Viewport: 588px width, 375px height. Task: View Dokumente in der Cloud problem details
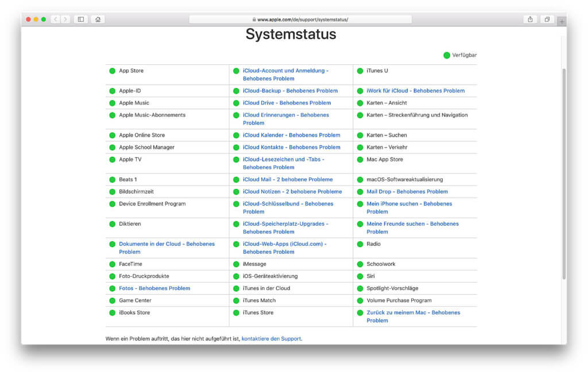point(165,243)
